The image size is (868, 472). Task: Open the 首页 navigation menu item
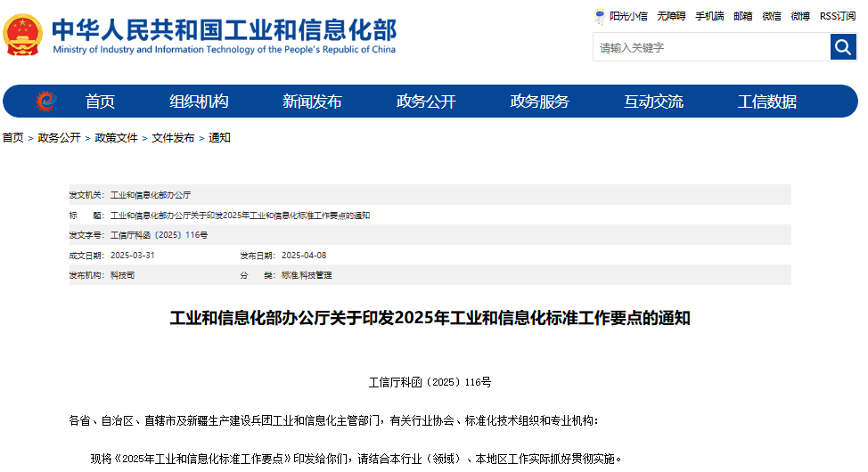[x=100, y=102]
